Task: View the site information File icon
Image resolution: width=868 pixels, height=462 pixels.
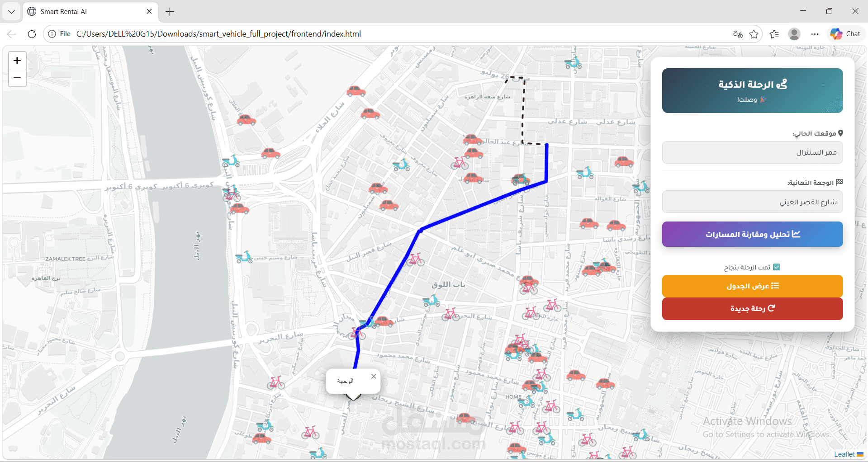Action: (59, 34)
